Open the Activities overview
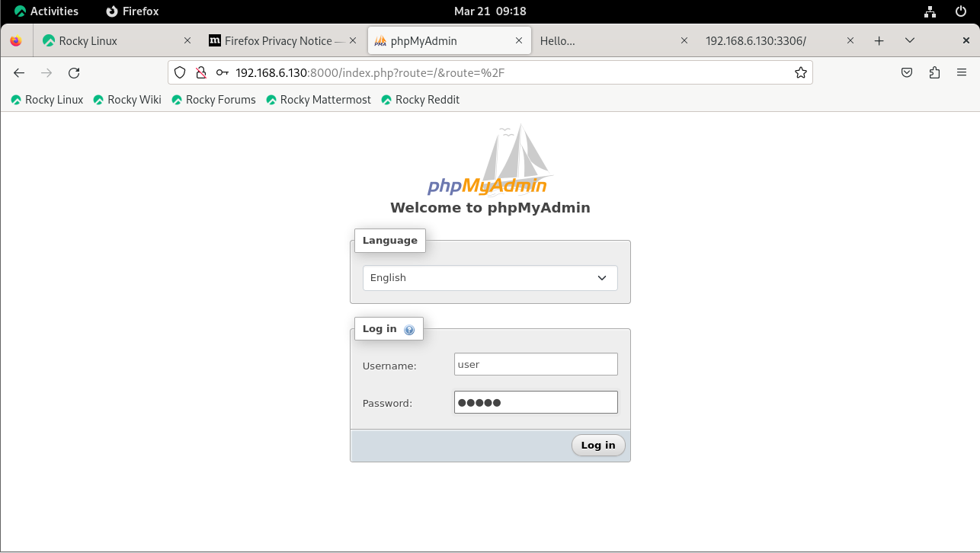The height and width of the screenshot is (553, 980). tap(46, 11)
